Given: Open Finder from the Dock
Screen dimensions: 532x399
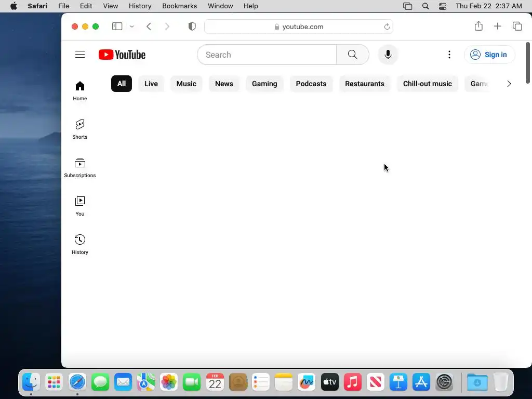Looking at the screenshot, I should tap(31, 382).
